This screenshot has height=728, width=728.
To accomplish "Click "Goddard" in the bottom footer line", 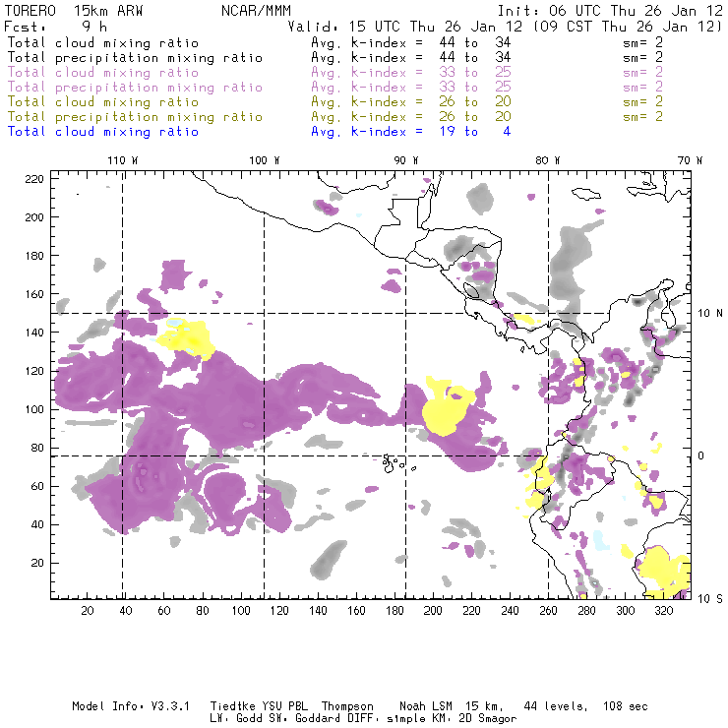I will (x=318, y=719).
